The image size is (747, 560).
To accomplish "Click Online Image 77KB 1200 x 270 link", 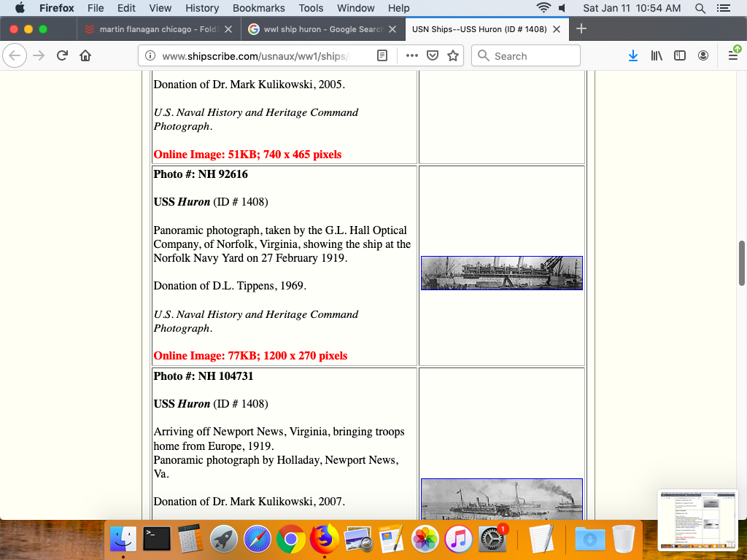I will point(250,356).
